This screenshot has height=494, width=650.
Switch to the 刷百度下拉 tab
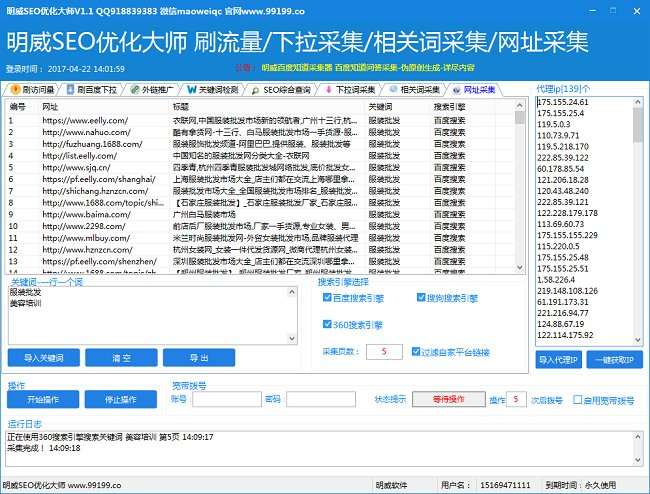[92, 90]
